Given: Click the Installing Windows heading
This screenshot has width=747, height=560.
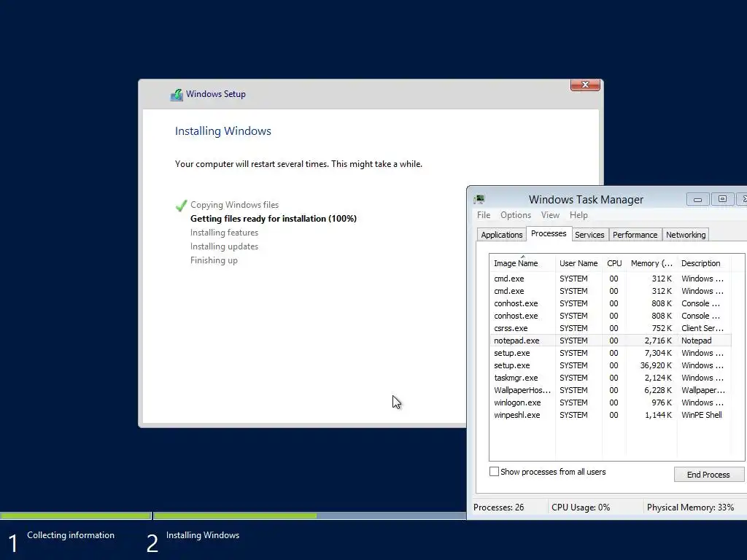Looking at the screenshot, I should point(223,131).
